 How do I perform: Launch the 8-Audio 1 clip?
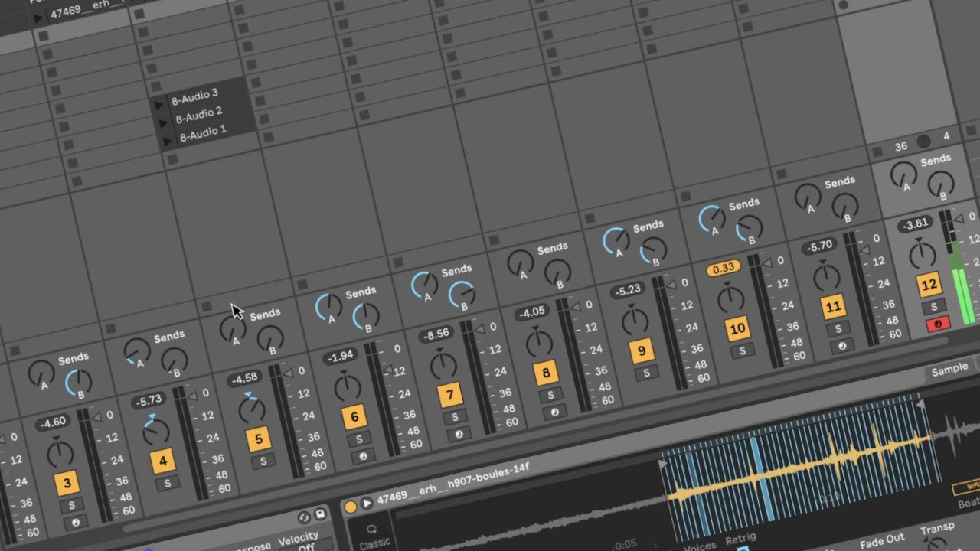tap(166, 141)
